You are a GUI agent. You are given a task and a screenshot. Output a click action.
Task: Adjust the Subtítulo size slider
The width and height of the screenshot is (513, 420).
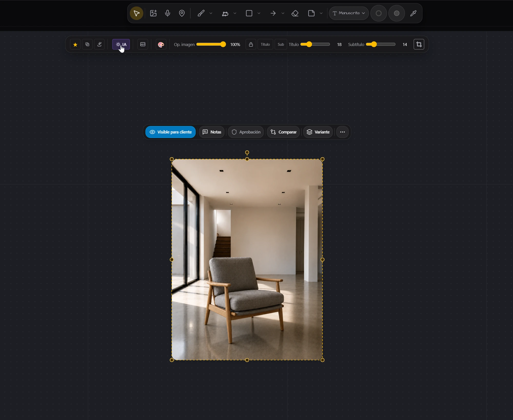pyautogui.click(x=381, y=44)
